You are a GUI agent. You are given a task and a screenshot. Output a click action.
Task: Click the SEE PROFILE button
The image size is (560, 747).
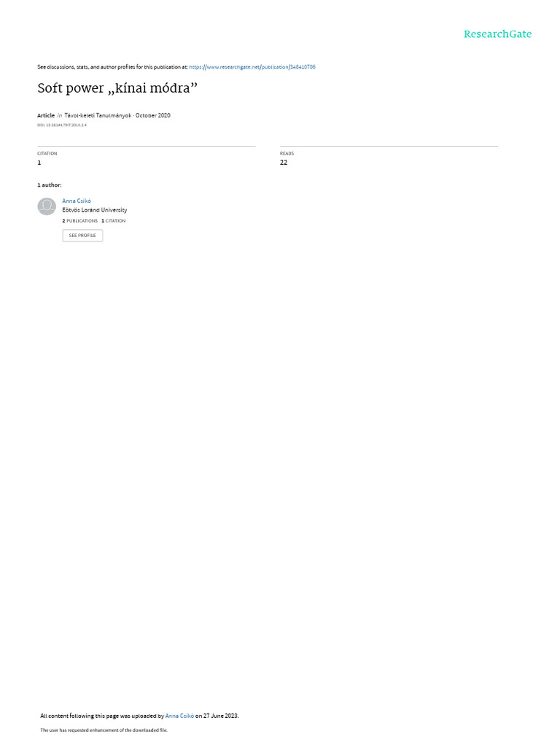(x=82, y=236)
